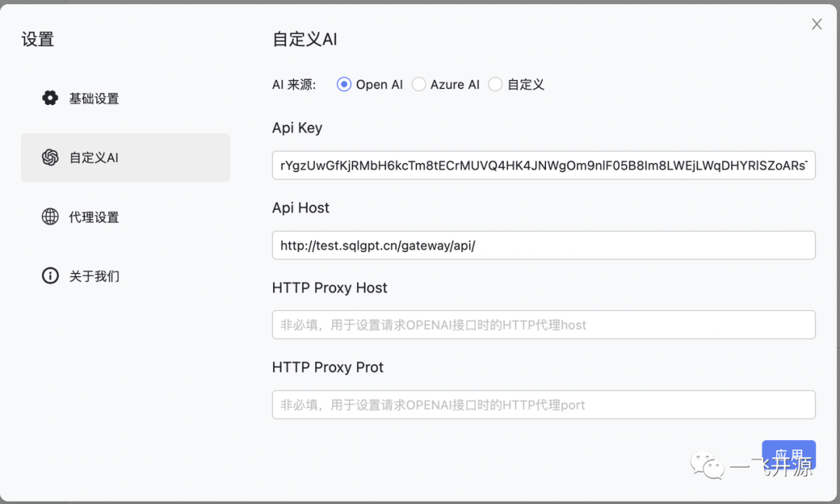Click the HTTP Proxy Prot label

[328, 367]
